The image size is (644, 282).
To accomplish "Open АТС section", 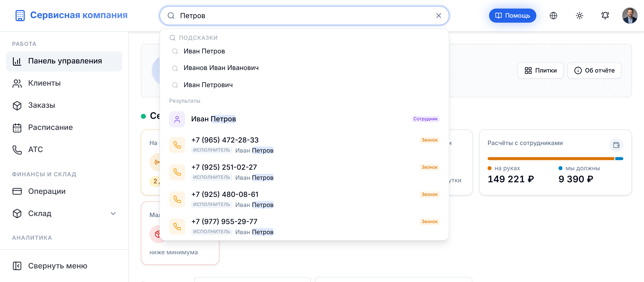I will pyautogui.click(x=64, y=150).
